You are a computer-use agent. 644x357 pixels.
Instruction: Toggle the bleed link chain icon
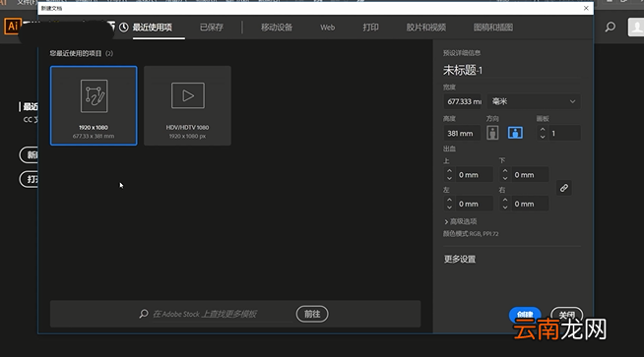(564, 188)
